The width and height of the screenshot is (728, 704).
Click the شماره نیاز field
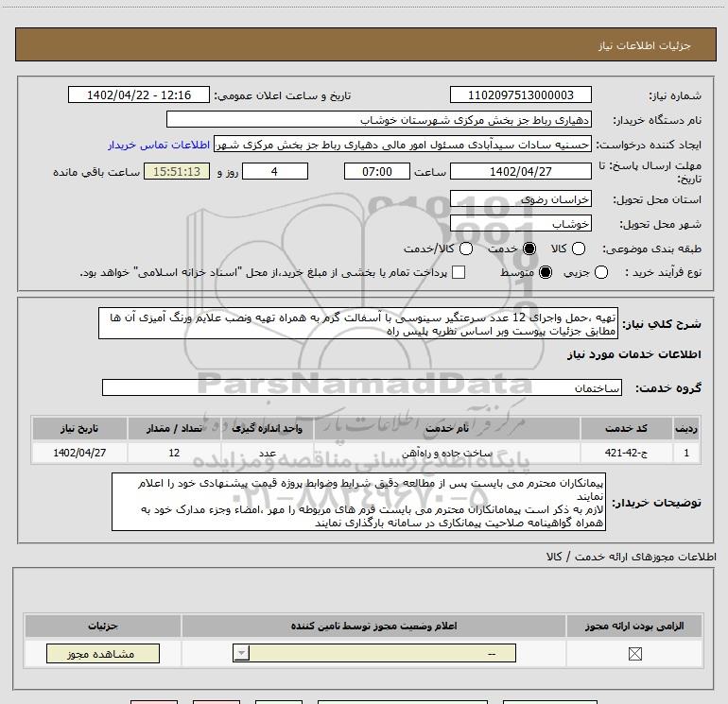click(520, 94)
